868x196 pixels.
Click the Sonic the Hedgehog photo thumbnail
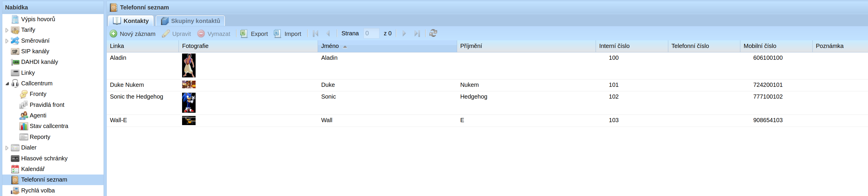click(189, 103)
